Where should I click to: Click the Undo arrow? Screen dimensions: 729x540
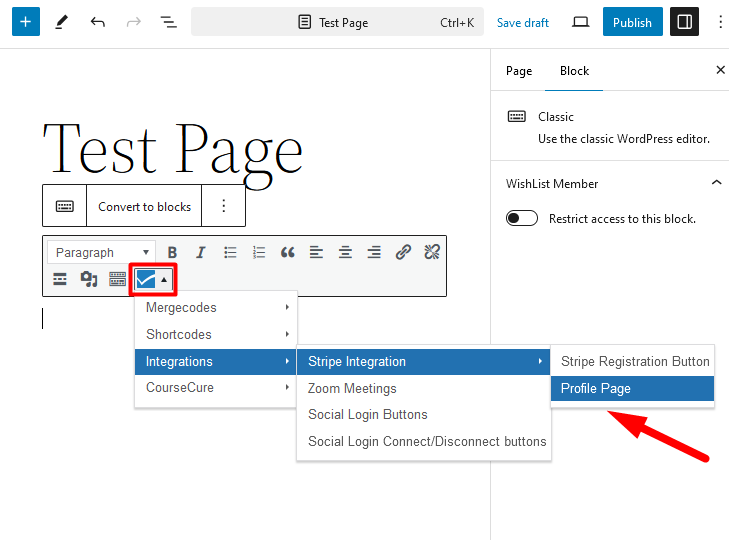pyautogui.click(x=97, y=22)
